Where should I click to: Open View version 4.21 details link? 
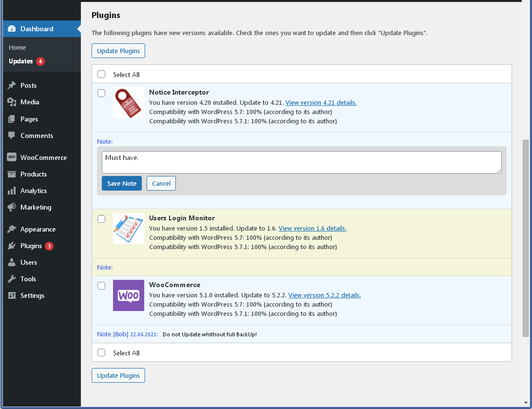[x=321, y=102]
